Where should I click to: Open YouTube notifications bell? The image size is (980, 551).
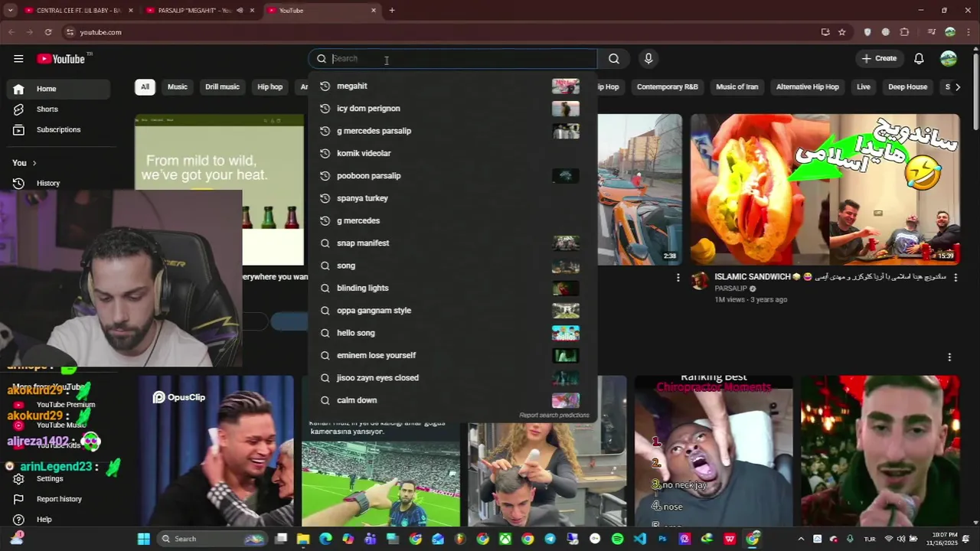click(x=919, y=59)
